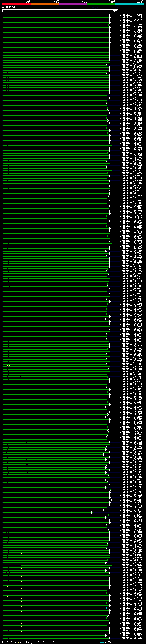Screen dimensions: 146x644
Task: Select label UniRef100_A3LZW4
Action: click(x=131, y=533)
